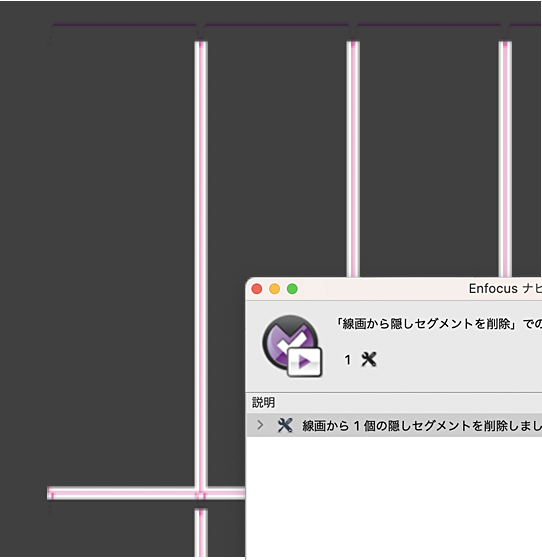Click the intersection of pink horizontal and vertical lines
The width and height of the screenshot is (542, 560).
coord(201,494)
